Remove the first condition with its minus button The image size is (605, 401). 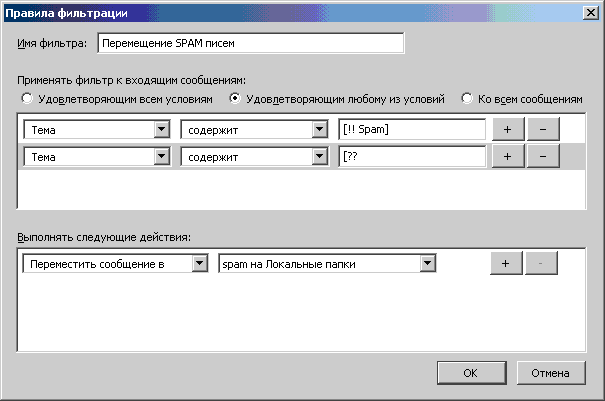(x=543, y=129)
